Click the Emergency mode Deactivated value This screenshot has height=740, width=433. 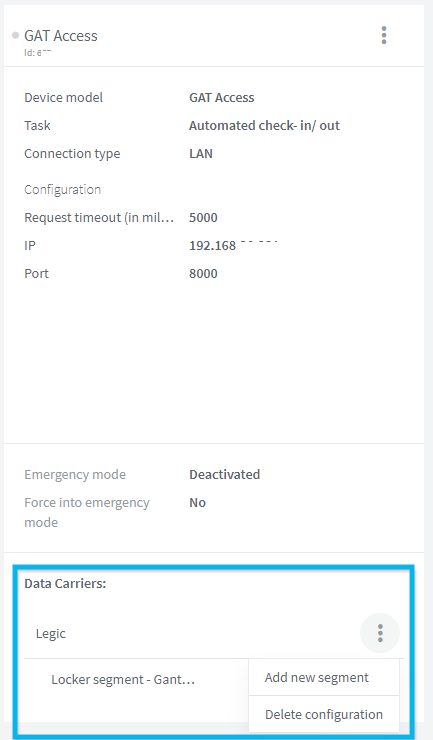(x=225, y=474)
